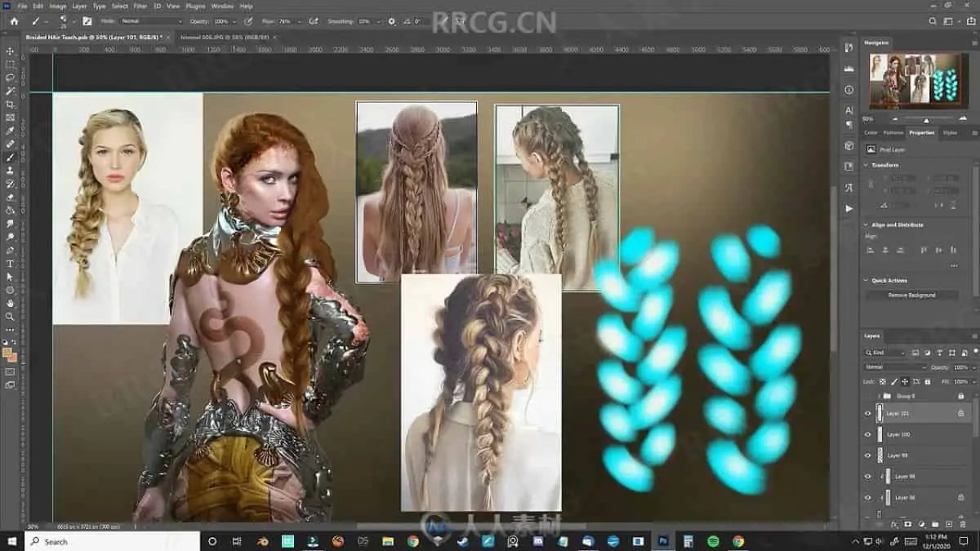Image resolution: width=980 pixels, height=551 pixels.
Task: Create a new layer from Layers panel
Action: click(x=948, y=524)
